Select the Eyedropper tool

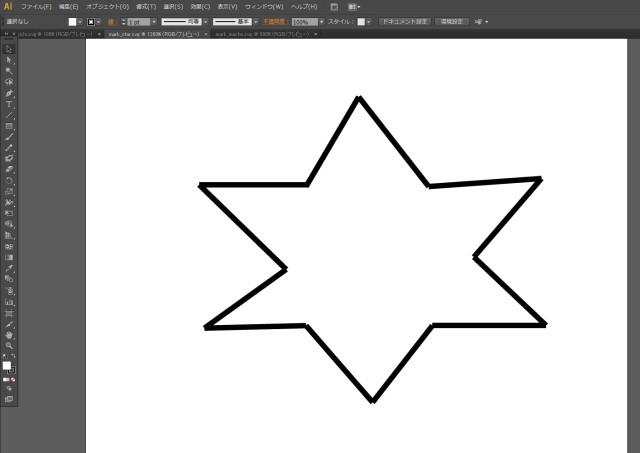point(9,268)
